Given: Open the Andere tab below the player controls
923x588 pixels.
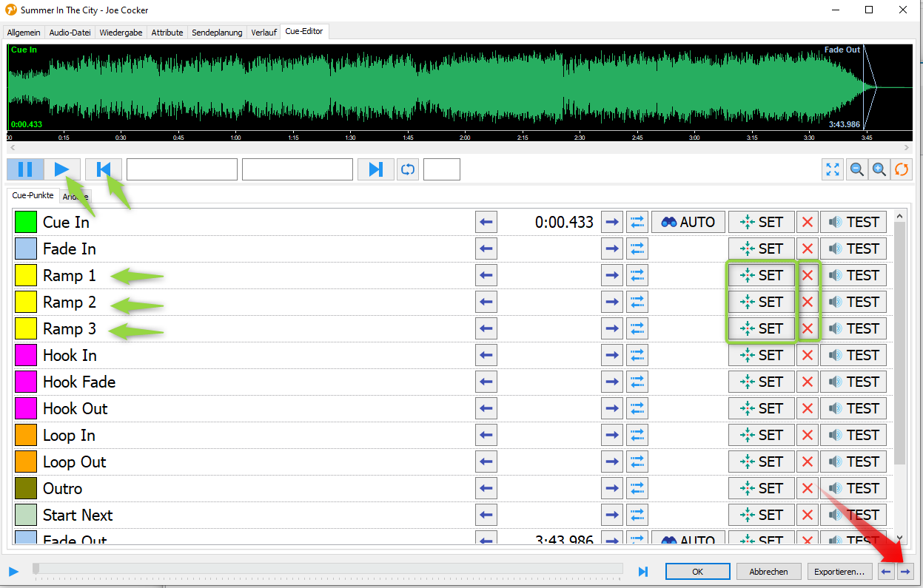Looking at the screenshot, I should pyautogui.click(x=75, y=195).
